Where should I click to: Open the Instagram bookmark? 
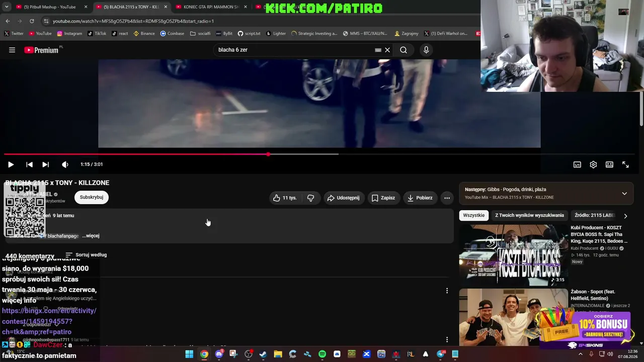pos(69,34)
